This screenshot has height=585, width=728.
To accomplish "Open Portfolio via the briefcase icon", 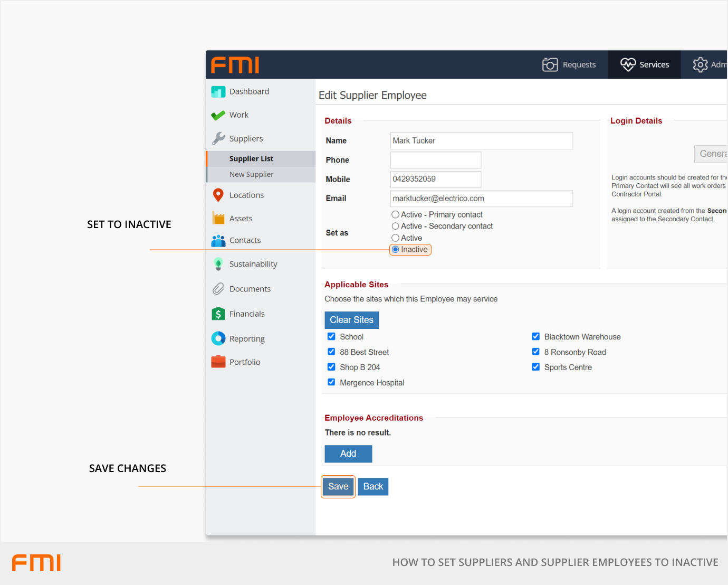I will click(218, 362).
